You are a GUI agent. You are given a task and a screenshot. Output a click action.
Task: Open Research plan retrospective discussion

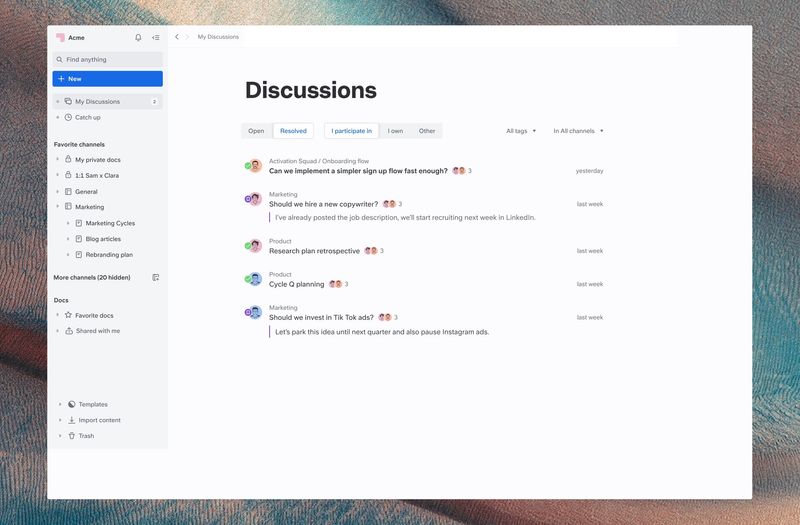click(x=314, y=251)
